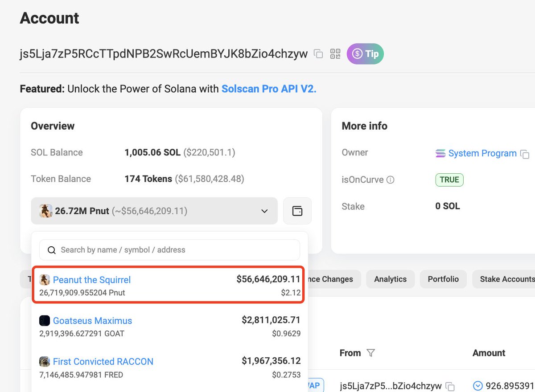Screen dimensions: 535x392
Task: Click the isOnCurve info icon
Action: point(390,180)
